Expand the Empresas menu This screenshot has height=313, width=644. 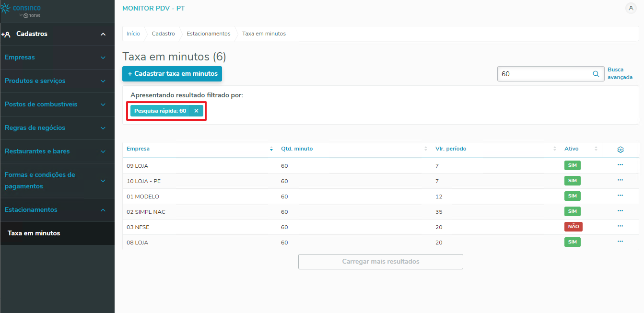pos(57,58)
